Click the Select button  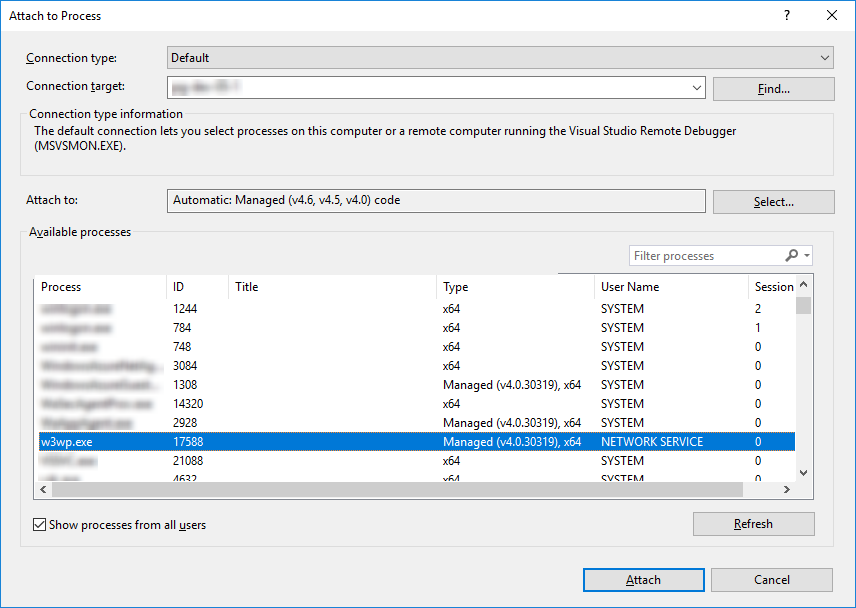[772, 201]
